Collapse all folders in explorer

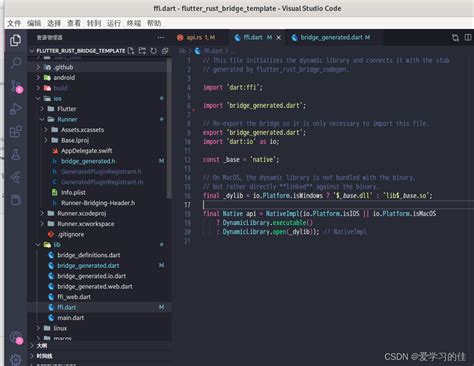coord(165,51)
